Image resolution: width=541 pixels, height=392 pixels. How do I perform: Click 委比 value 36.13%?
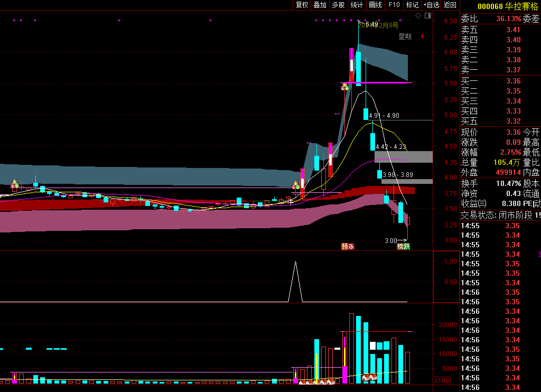click(x=509, y=18)
